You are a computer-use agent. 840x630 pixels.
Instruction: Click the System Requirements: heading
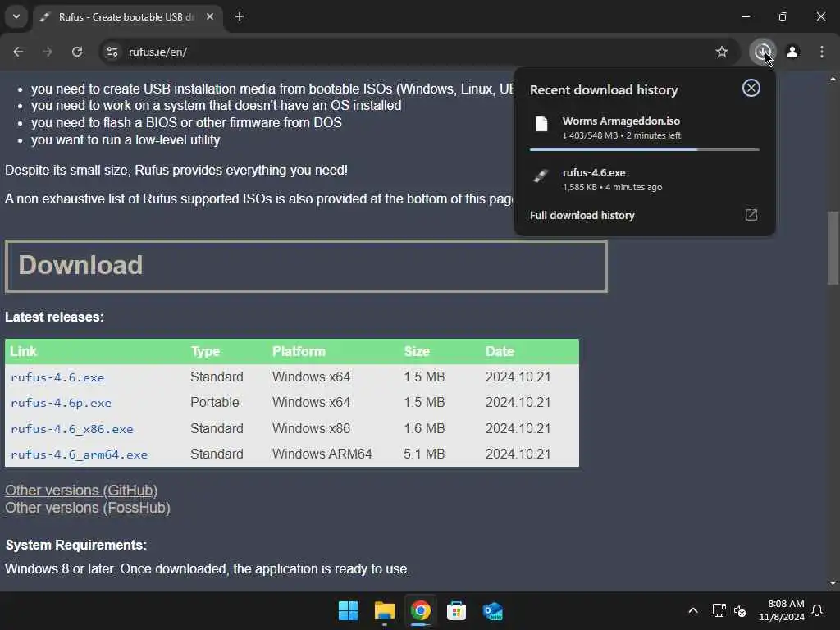pos(76,546)
